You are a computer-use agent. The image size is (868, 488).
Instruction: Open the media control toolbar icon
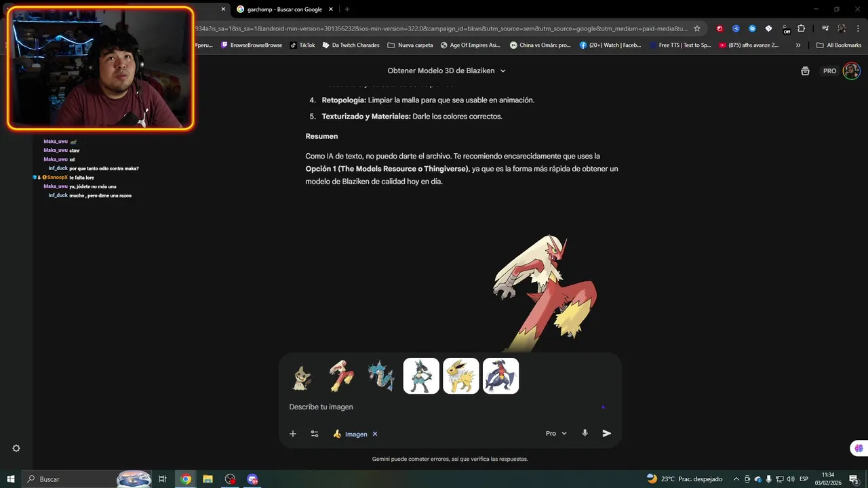825,28
